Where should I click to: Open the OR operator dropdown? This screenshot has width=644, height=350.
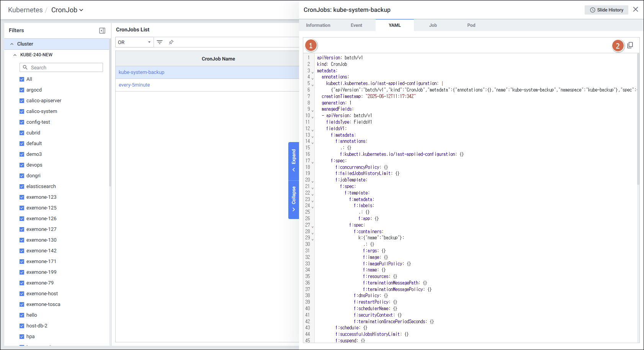point(134,42)
